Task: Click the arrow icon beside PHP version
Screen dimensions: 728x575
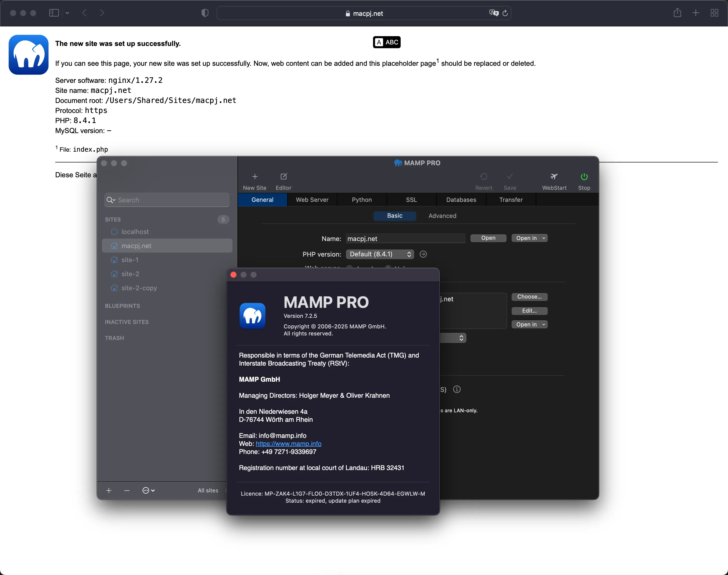Action: (x=423, y=254)
